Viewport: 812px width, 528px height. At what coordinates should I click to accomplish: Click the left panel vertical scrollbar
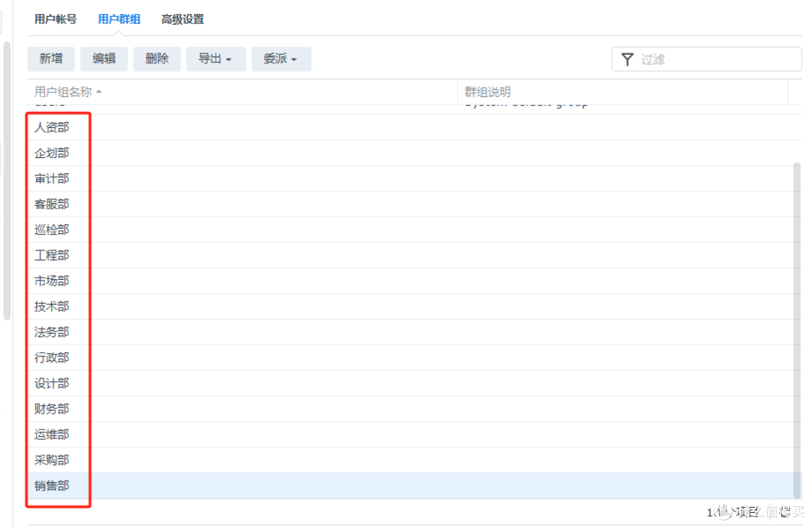coord(7,181)
